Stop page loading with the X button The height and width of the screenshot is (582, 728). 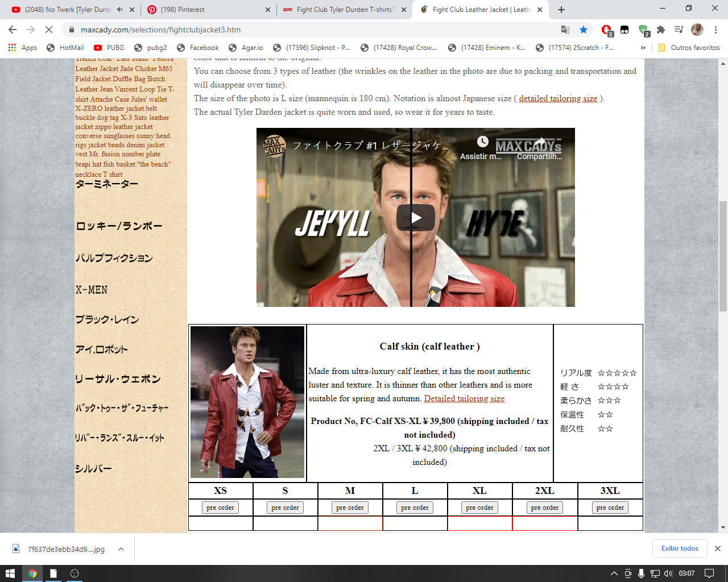pyautogui.click(x=49, y=30)
